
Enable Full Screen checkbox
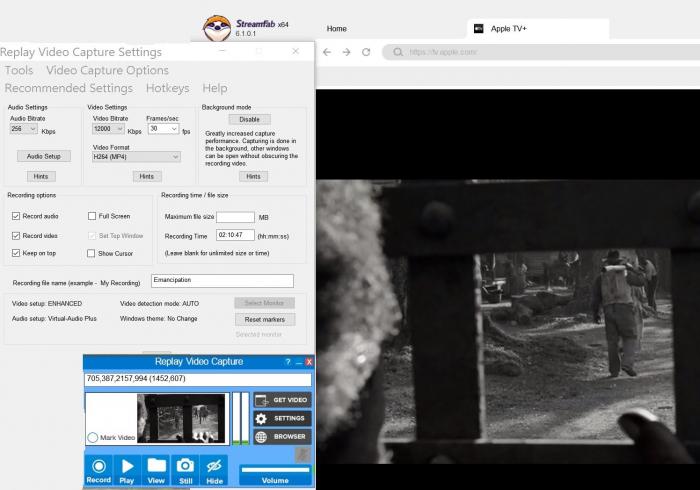(92, 216)
